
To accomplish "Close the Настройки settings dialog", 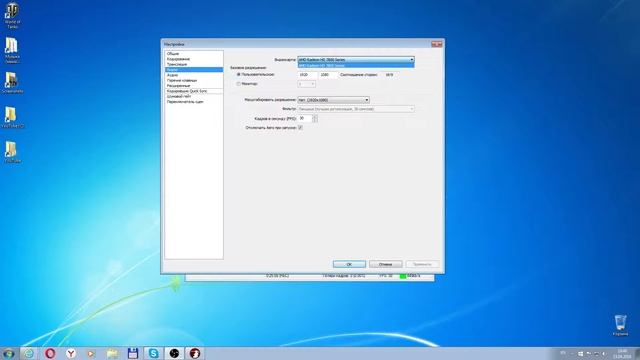I will [437, 44].
